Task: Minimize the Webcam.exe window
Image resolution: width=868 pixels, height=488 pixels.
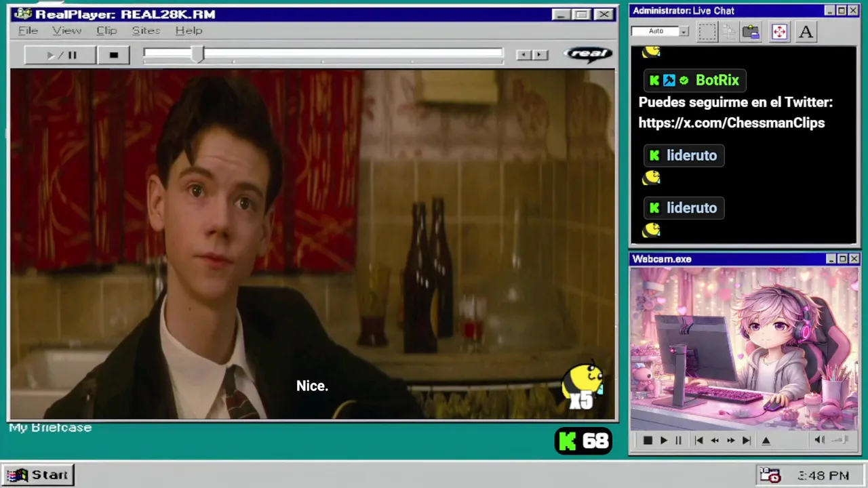Action: click(831, 259)
